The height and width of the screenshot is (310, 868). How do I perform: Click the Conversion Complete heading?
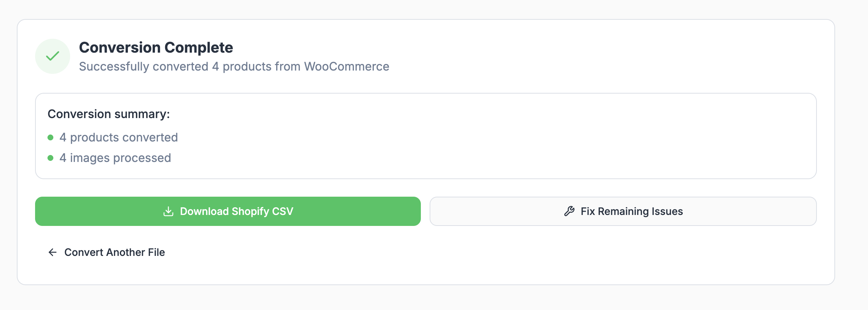(156, 47)
